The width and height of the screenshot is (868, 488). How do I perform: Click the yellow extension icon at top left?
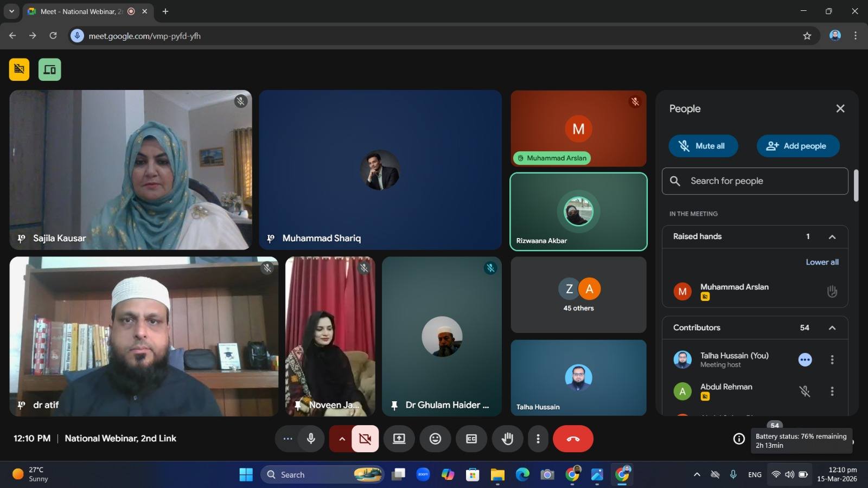(x=19, y=69)
